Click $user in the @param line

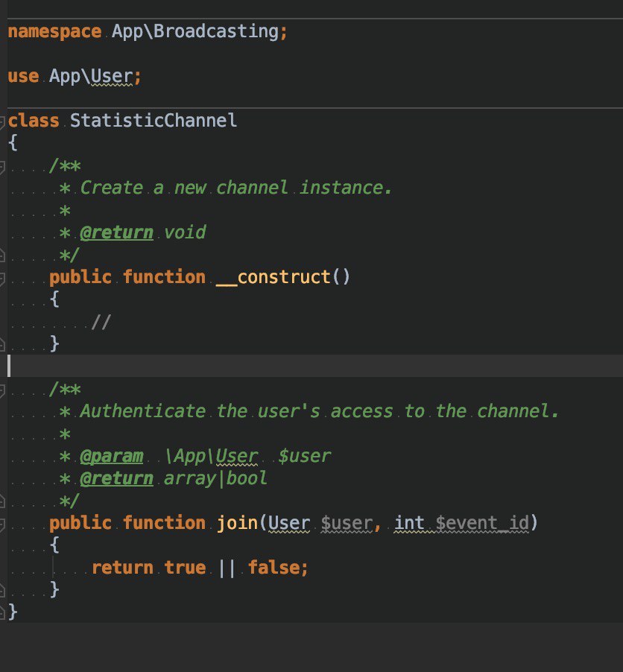[x=305, y=456]
